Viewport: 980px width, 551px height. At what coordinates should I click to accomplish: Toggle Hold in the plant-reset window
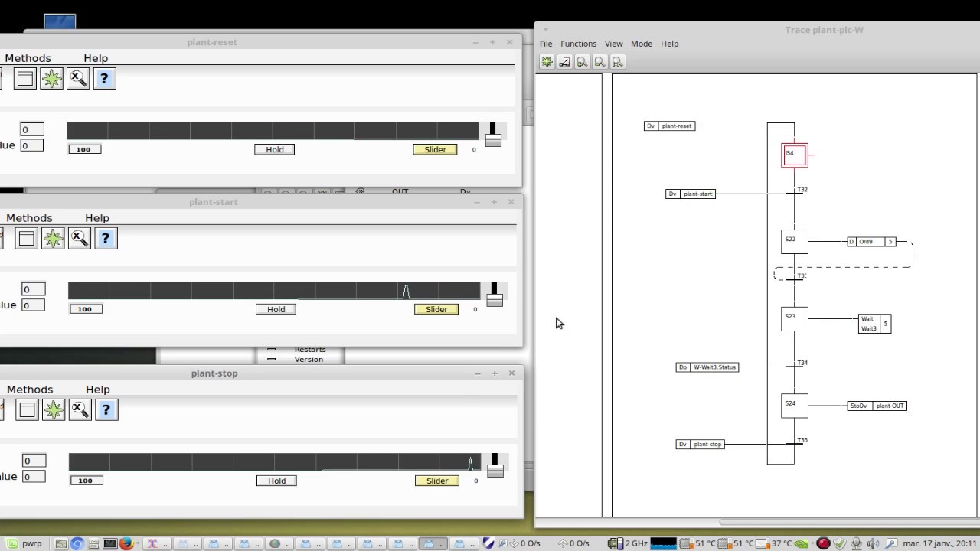click(275, 149)
